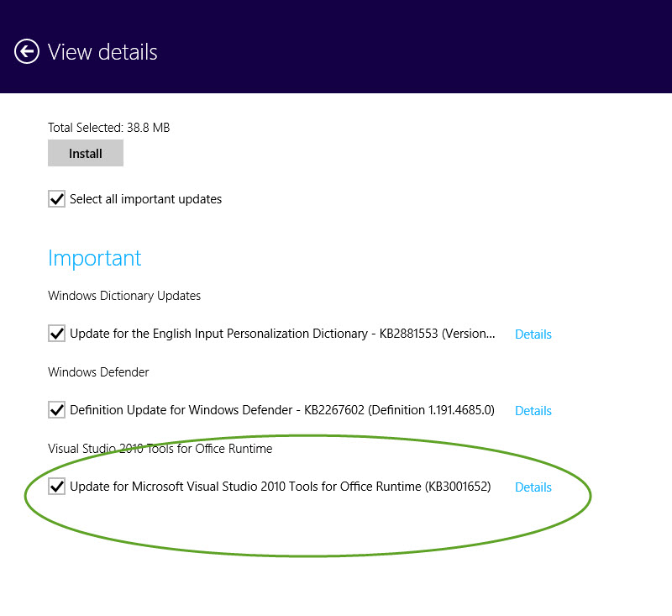
Task: Click the 'Total Selected: 38.8 MB' text
Action: 109,128
